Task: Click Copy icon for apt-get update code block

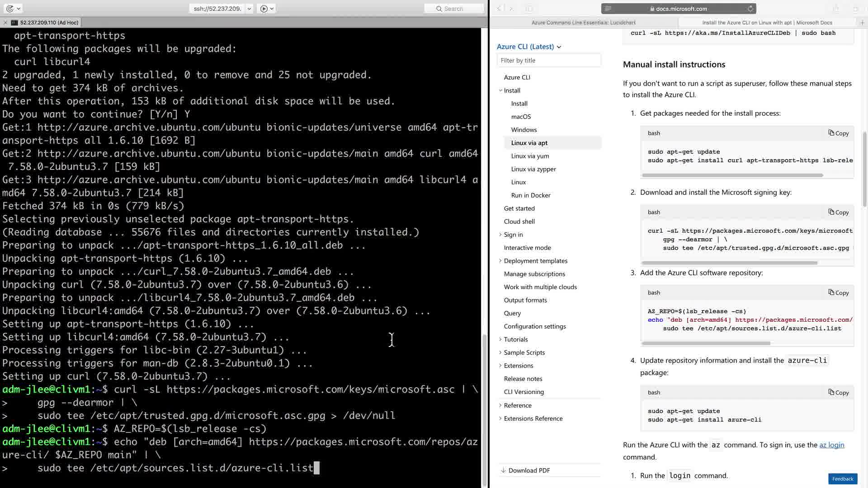Action: (x=831, y=133)
